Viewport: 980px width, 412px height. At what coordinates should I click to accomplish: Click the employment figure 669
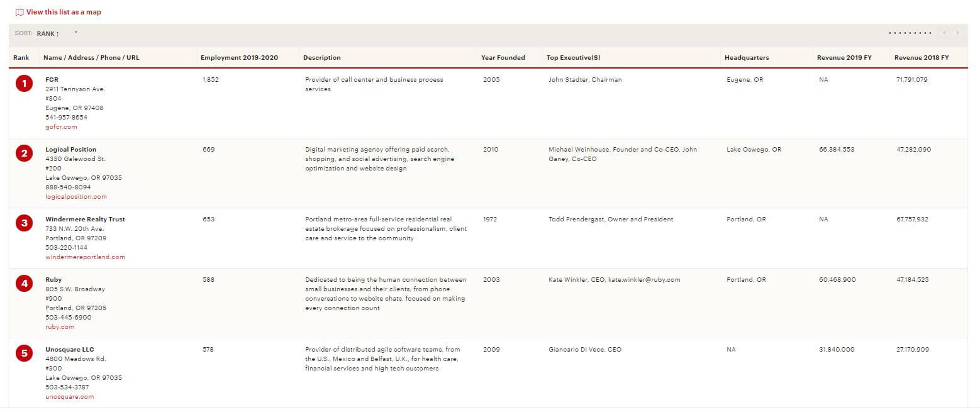tap(209, 150)
